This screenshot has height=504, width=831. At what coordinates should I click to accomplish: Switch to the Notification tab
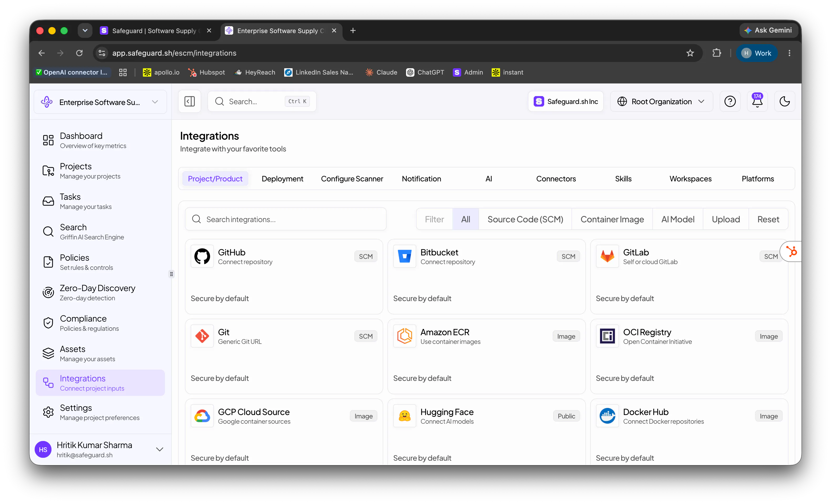click(x=421, y=179)
